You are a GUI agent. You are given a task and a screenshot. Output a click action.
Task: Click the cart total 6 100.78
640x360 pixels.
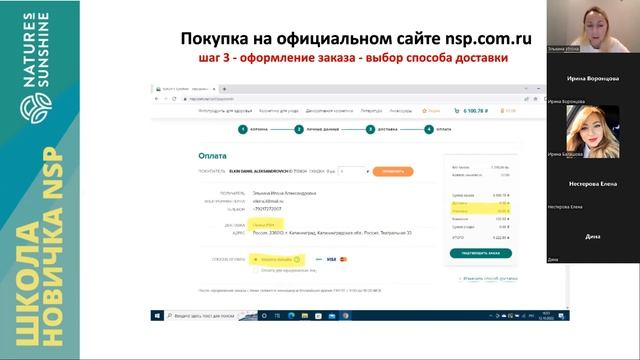476,111
